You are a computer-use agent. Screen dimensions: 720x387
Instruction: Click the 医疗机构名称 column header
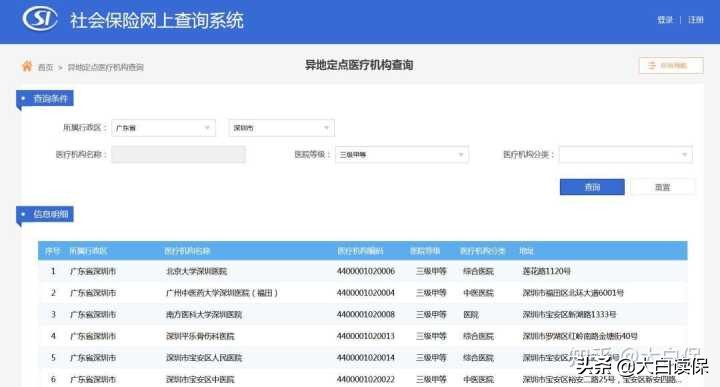187,251
